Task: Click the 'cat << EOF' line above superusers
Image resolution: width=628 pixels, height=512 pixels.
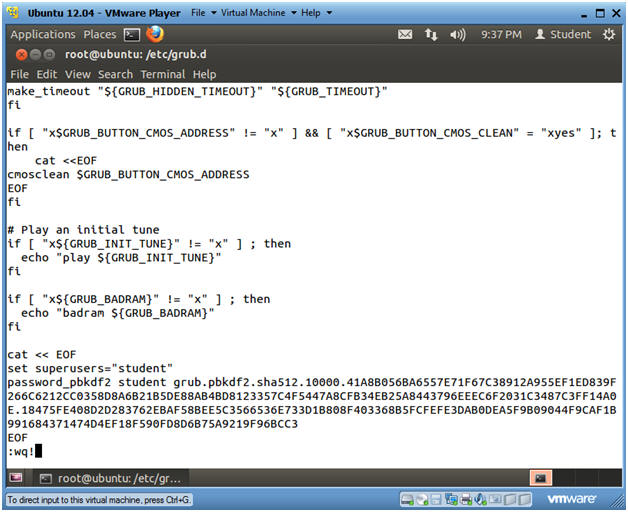Action: [x=42, y=355]
